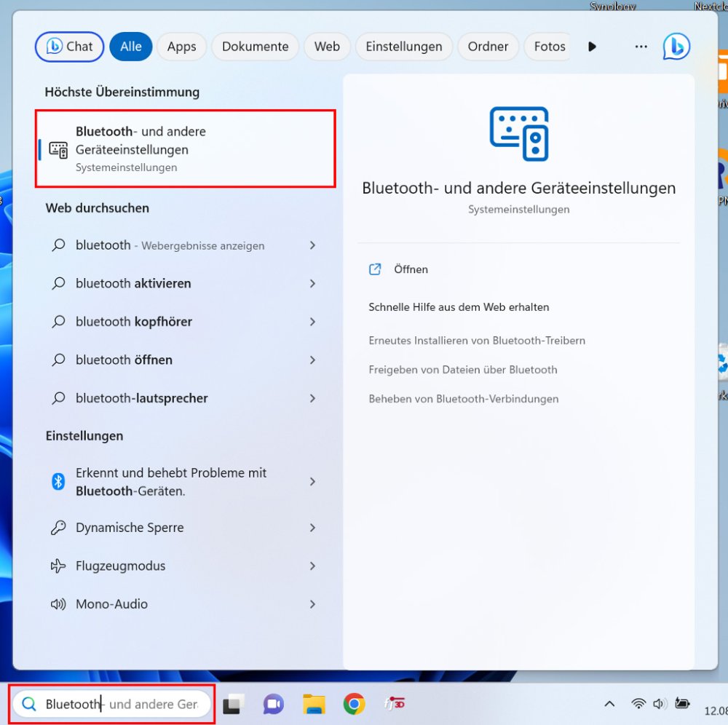Open Bluetooth- und andere Geräteeinstellungen best match
Viewport: 728px width, 725px height.
pos(186,149)
